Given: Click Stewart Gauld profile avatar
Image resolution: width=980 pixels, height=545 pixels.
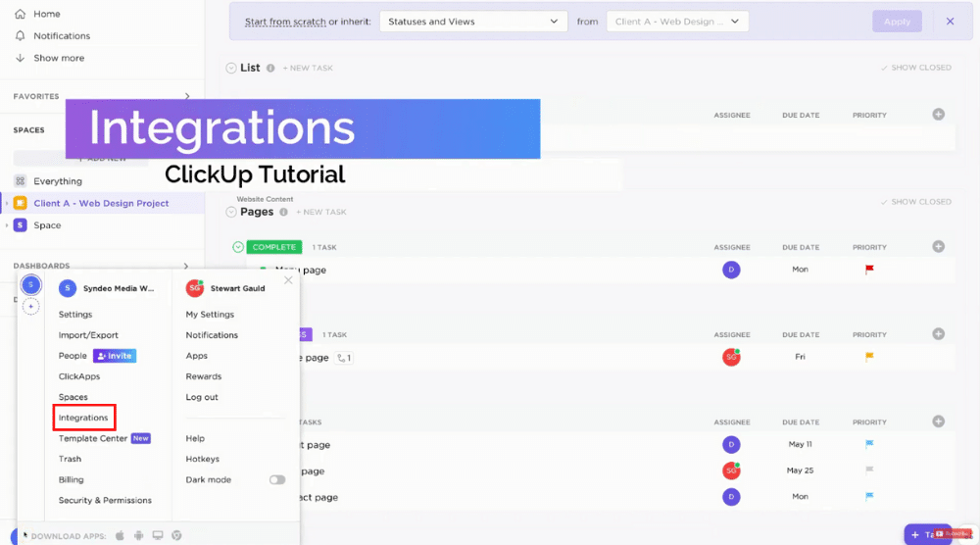Looking at the screenshot, I should click(195, 288).
